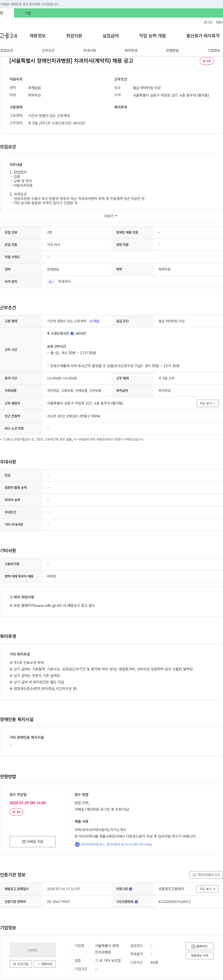Click the D-15 badge under 접수 마감일
This screenshot has width=223, height=980.
pyautogui.click(x=16, y=811)
